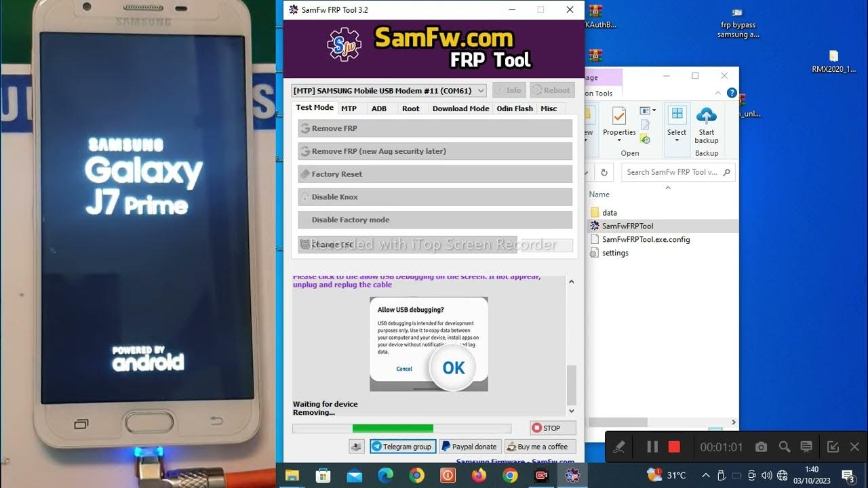The width and height of the screenshot is (868, 488).
Task: Open the recorder's caption bubble icon
Action: click(806, 447)
